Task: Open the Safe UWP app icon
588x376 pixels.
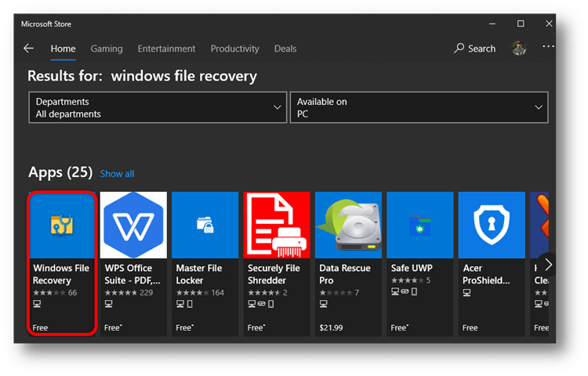Action: pyautogui.click(x=420, y=225)
